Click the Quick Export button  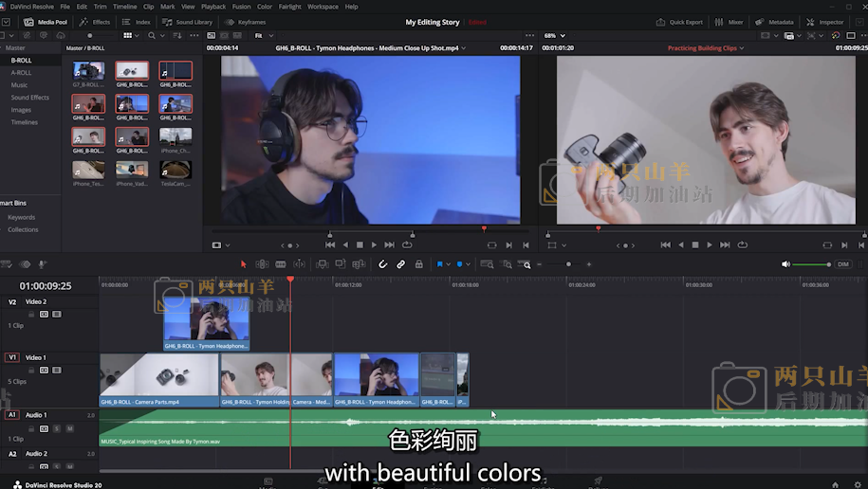tap(680, 22)
